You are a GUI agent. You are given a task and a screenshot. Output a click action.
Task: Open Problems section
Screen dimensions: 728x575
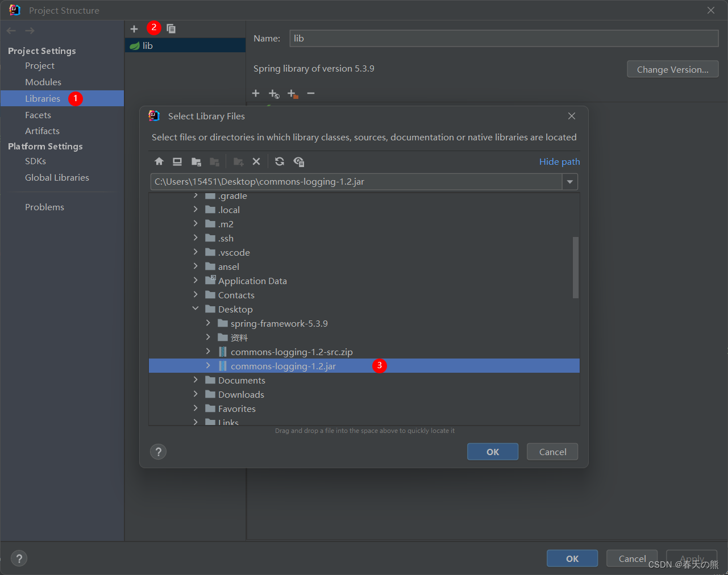pyautogui.click(x=44, y=207)
